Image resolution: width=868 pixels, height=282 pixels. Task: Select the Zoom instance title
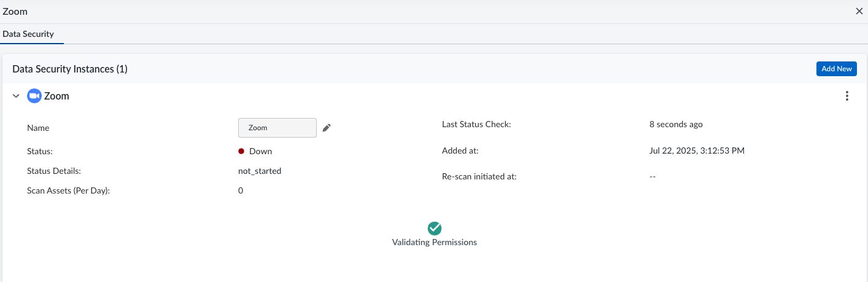point(56,96)
